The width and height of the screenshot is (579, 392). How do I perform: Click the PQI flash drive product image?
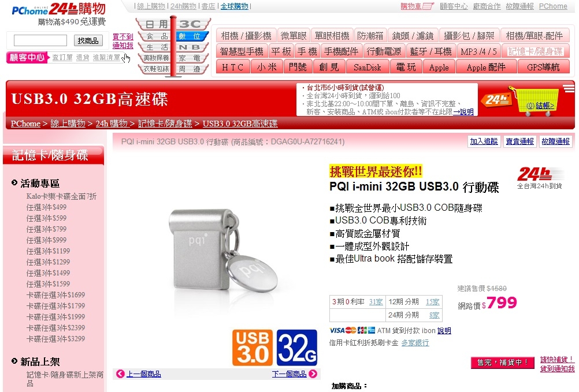coord(222,249)
